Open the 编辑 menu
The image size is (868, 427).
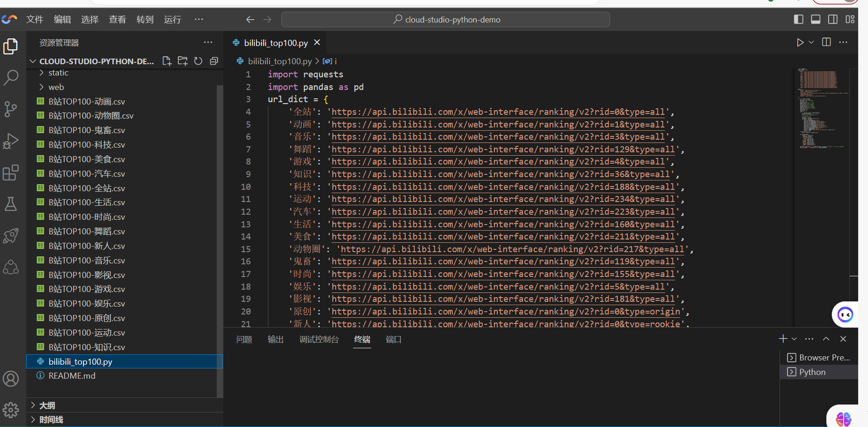point(62,19)
